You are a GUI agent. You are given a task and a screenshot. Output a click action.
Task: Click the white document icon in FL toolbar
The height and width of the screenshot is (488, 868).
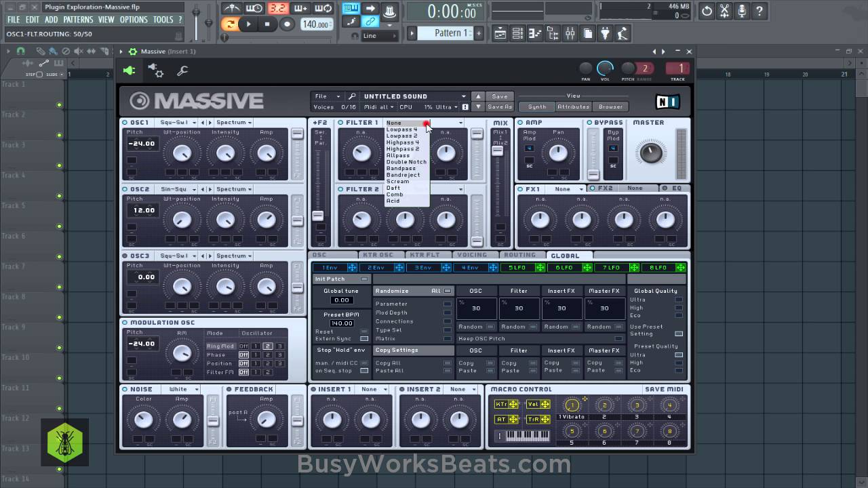pyautogui.click(x=587, y=33)
